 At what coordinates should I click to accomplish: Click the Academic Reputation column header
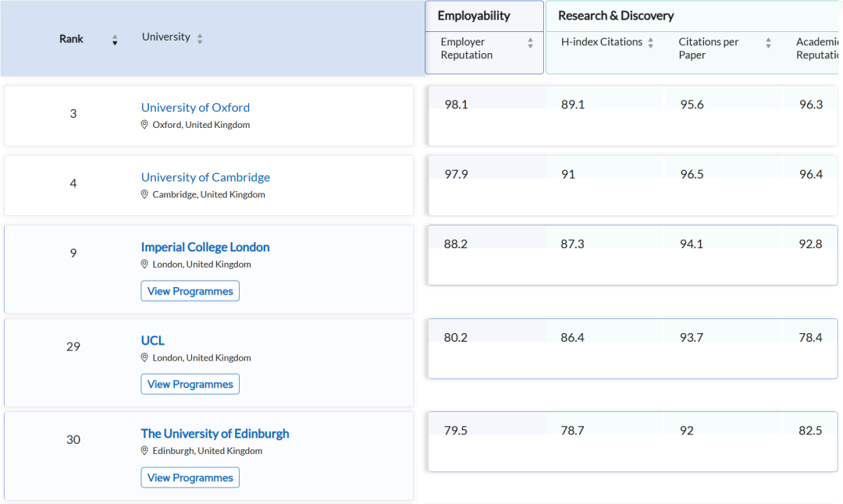click(x=817, y=48)
